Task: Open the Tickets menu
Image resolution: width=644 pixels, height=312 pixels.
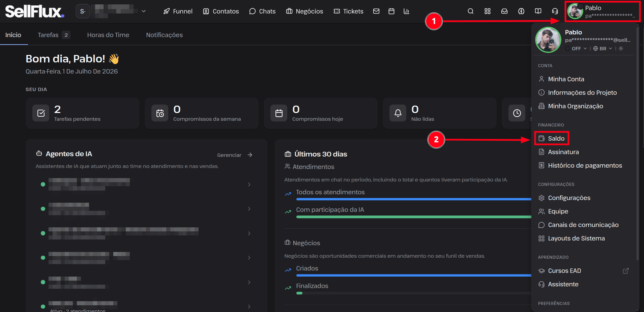Action: [348, 11]
